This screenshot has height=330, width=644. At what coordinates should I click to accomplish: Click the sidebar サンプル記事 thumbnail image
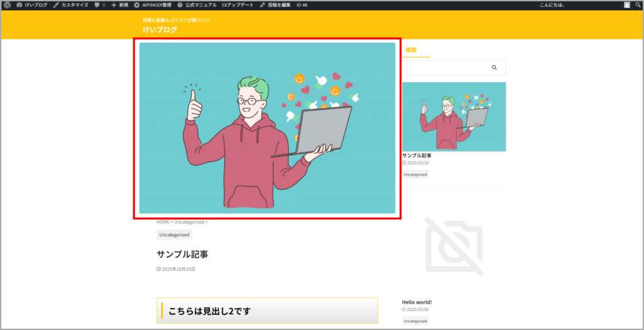click(453, 117)
